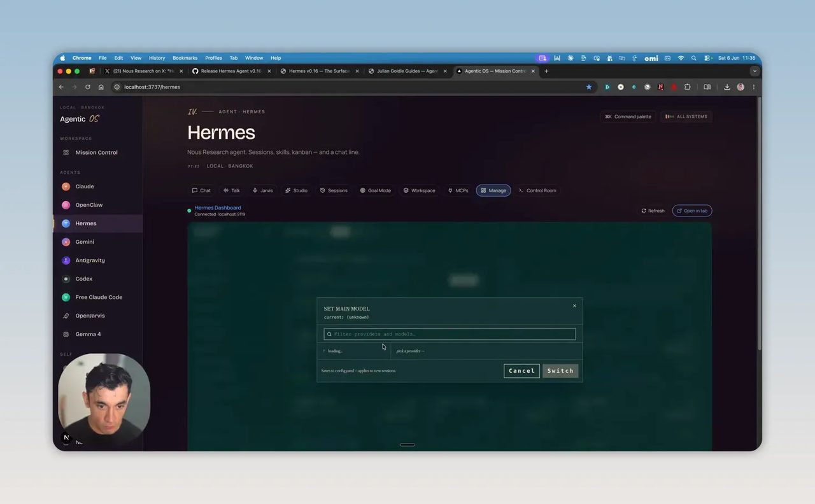This screenshot has height=504, width=815.
Task: Open macOS Control Center icon
Action: pyautogui.click(x=707, y=58)
